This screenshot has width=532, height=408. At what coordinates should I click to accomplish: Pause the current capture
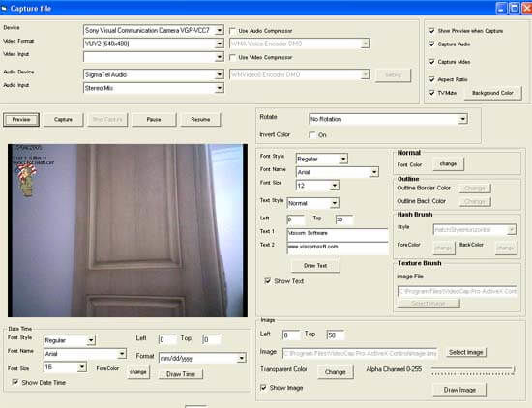[154, 120]
